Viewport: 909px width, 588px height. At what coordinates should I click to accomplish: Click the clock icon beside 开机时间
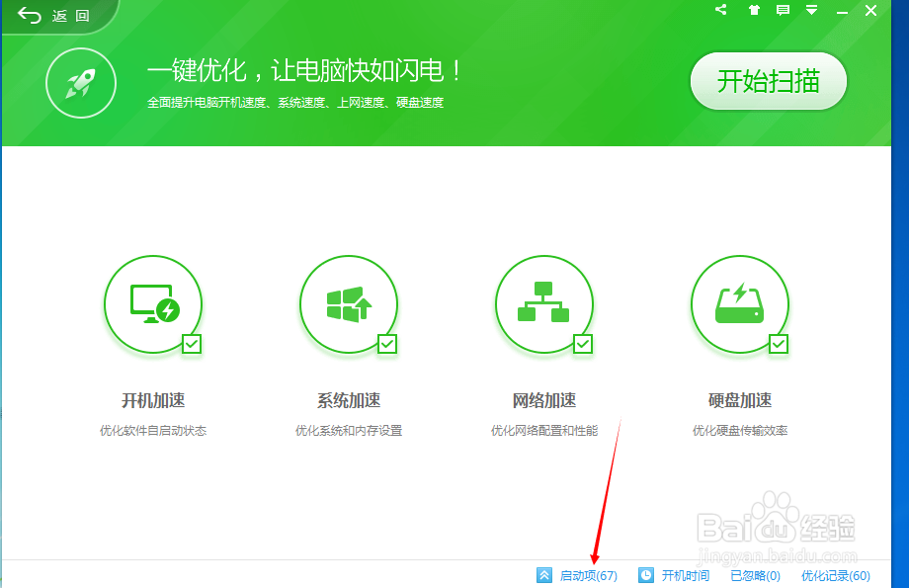(646, 575)
